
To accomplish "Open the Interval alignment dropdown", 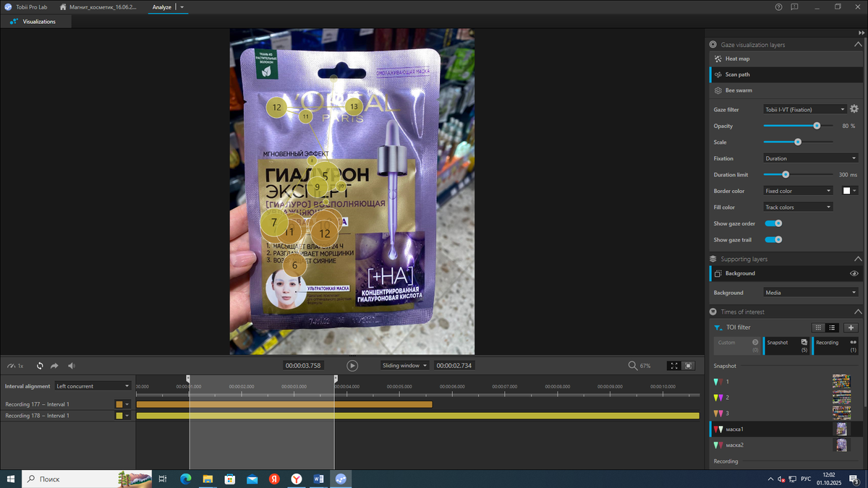I will coord(93,386).
